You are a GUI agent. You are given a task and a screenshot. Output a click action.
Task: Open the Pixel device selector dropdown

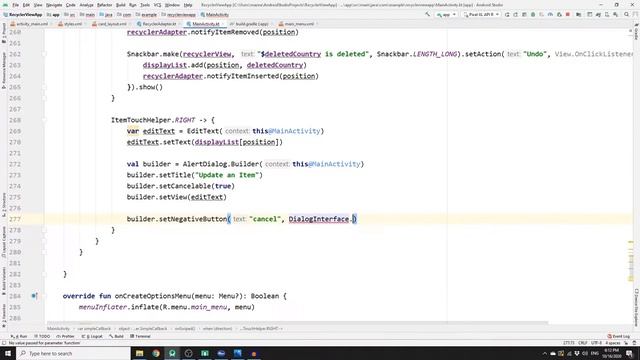(481, 15)
